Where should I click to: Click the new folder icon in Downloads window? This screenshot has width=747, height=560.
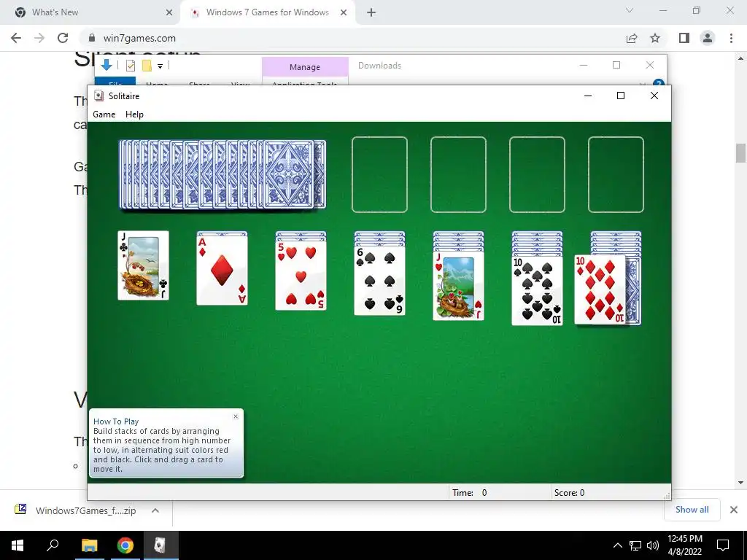point(147,66)
